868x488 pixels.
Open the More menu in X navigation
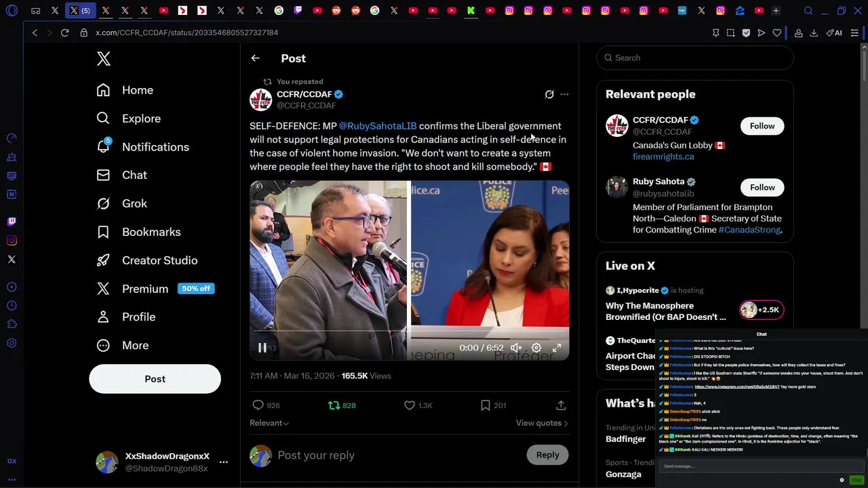point(123,346)
